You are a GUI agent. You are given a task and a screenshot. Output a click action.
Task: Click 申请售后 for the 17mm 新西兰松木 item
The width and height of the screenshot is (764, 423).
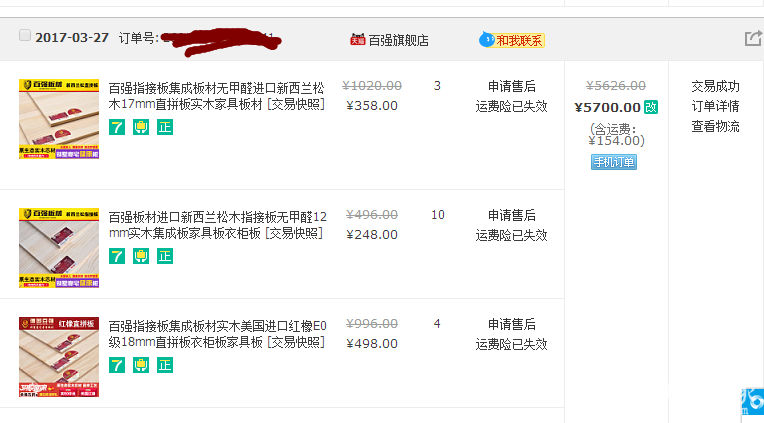512,86
